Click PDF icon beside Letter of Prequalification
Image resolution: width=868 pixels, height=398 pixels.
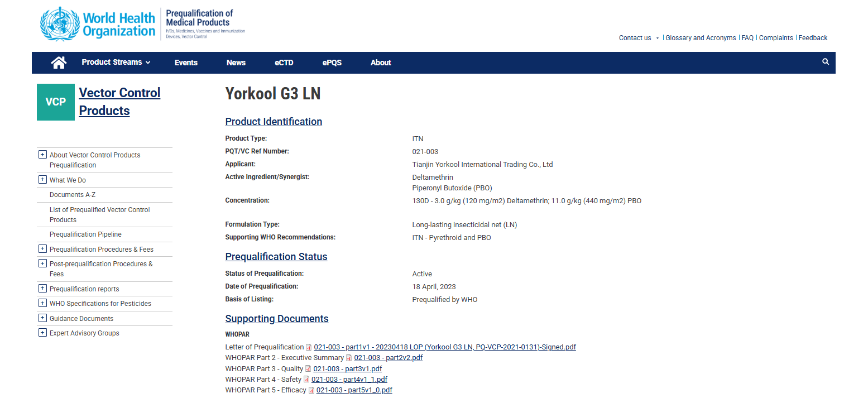click(309, 347)
